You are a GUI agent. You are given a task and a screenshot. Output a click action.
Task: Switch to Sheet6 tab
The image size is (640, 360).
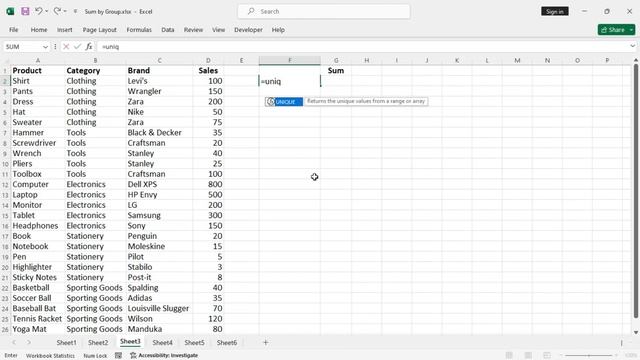click(227, 342)
